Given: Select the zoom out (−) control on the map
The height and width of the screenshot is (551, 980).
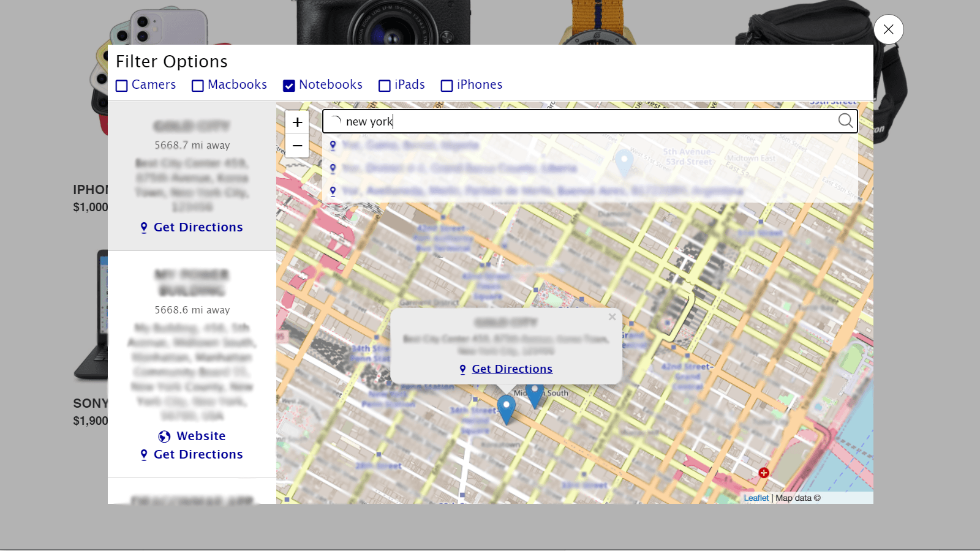Looking at the screenshot, I should click(x=297, y=146).
